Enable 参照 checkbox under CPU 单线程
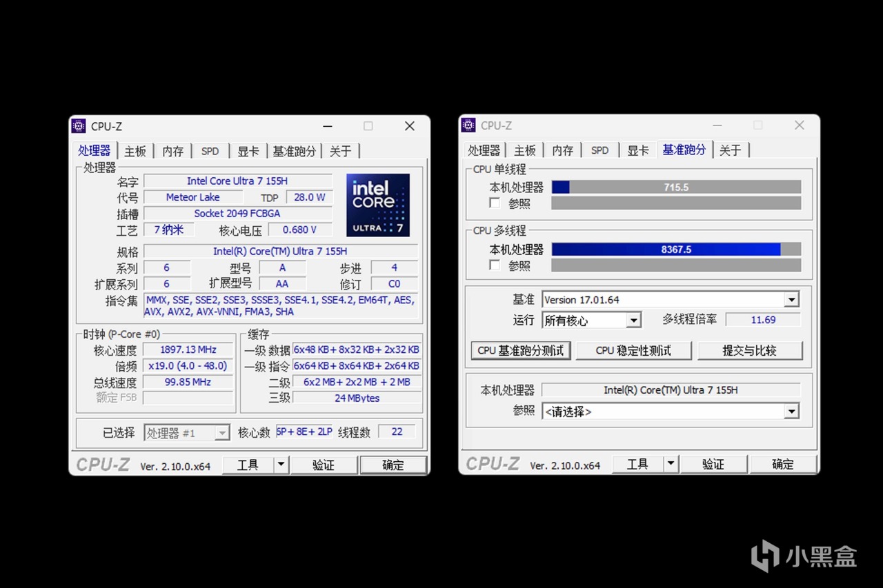883x588 pixels. (x=494, y=203)
